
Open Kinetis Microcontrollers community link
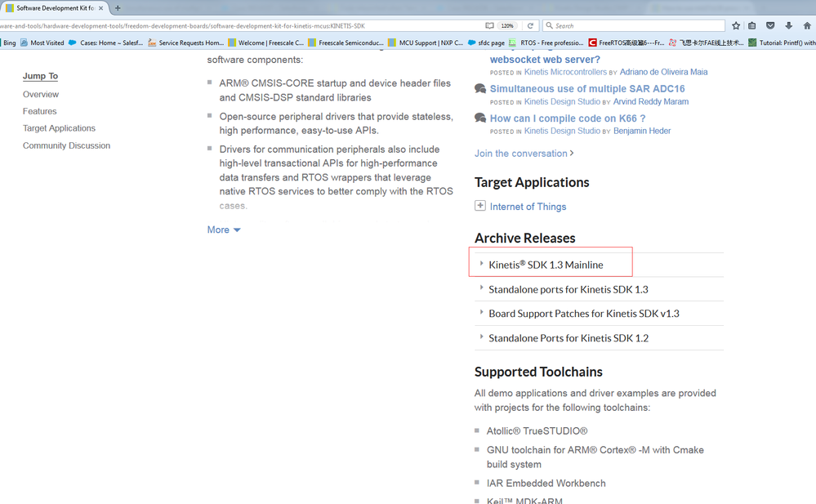click(x=565, y=72)
